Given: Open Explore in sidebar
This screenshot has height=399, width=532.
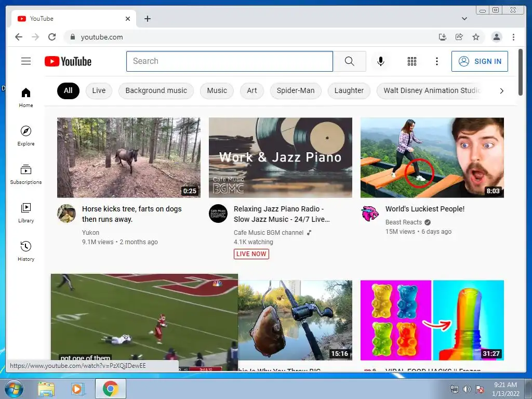Looking at the screenshot, I should [26, 136].
